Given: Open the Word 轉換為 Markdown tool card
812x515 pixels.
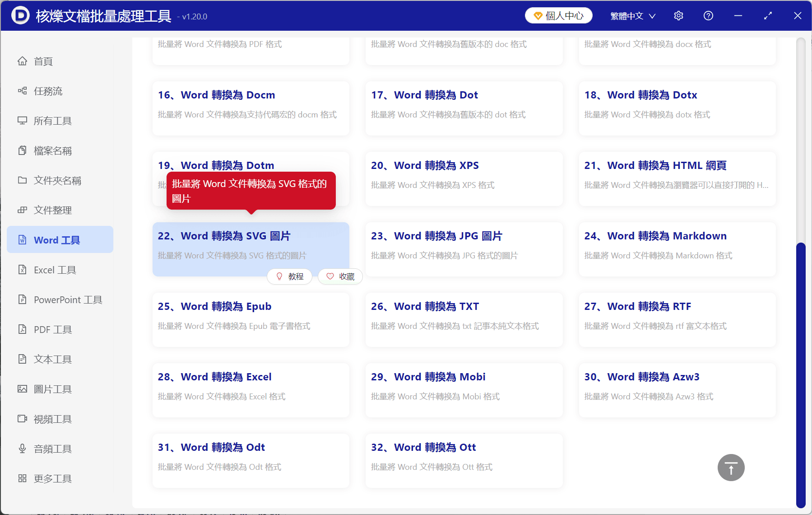Looking at the screenshot, I should point(677,249).
